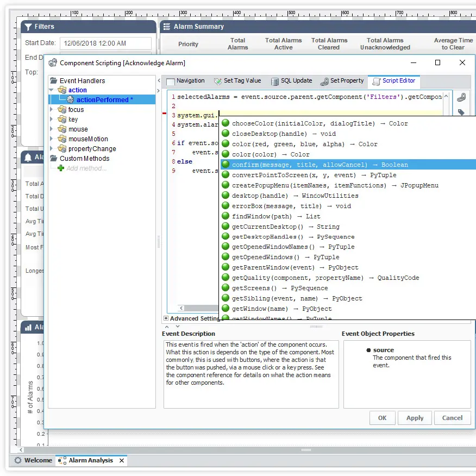
Task: Click the Event Handlers folder icon
Action: click(53, 81)
